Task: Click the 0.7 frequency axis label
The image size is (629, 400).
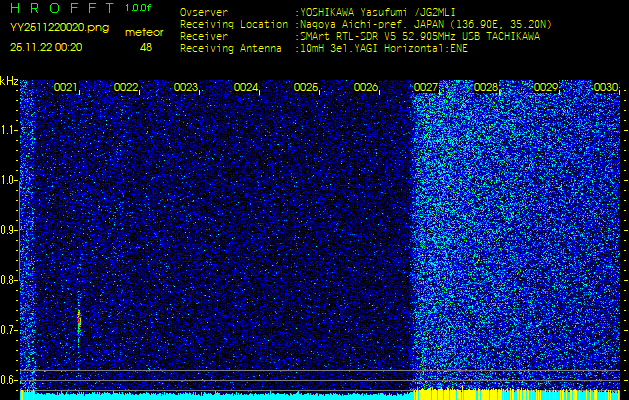Action: [9, 330]
